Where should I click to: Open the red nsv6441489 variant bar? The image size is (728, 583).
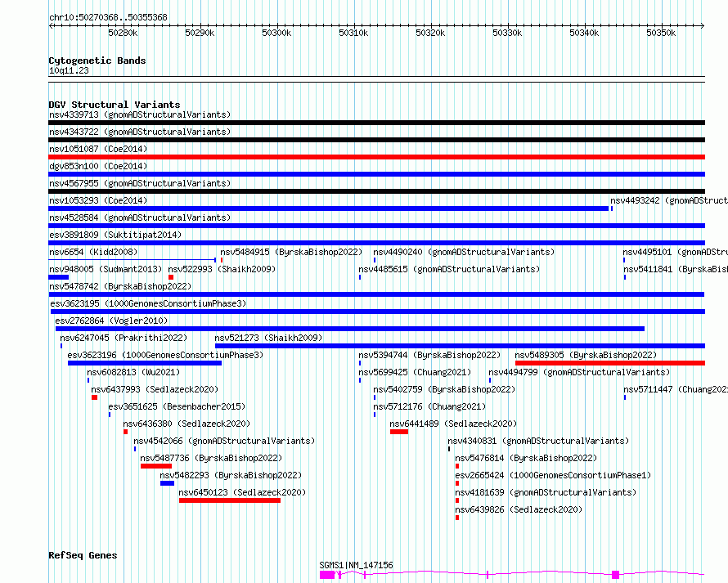click(x=399, y=432)
